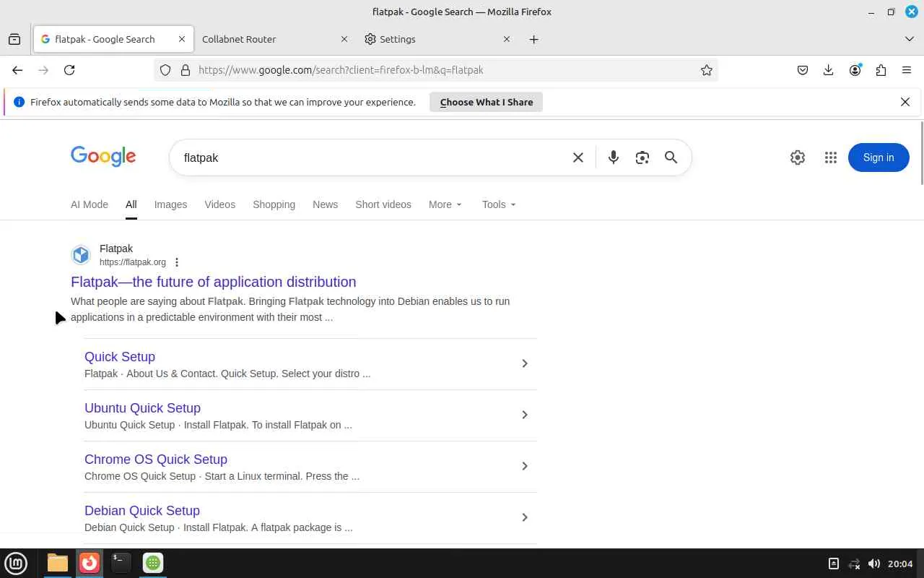The image size is (924, 578).
Task: Expand the Ubuntu Quick Setup chevron
Action: [525, 415]
